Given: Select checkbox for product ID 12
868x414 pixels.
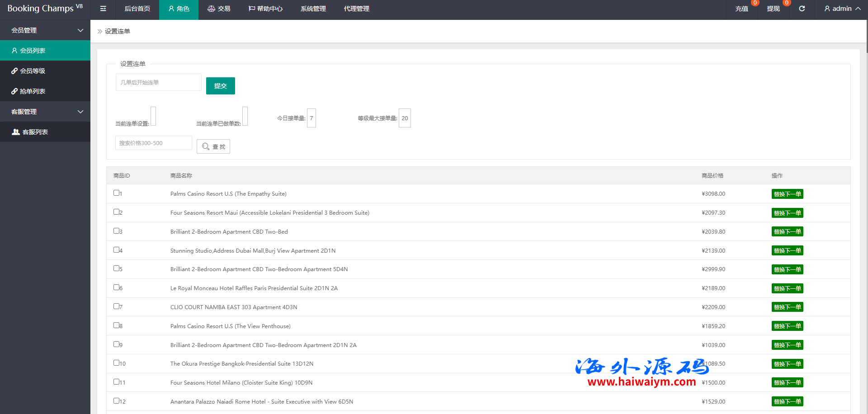Looking at the screenshot, I should coord(116,401).
